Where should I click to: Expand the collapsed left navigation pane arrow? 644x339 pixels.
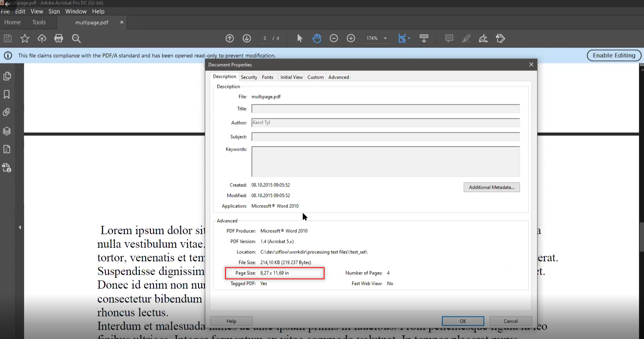click(20, 227)
